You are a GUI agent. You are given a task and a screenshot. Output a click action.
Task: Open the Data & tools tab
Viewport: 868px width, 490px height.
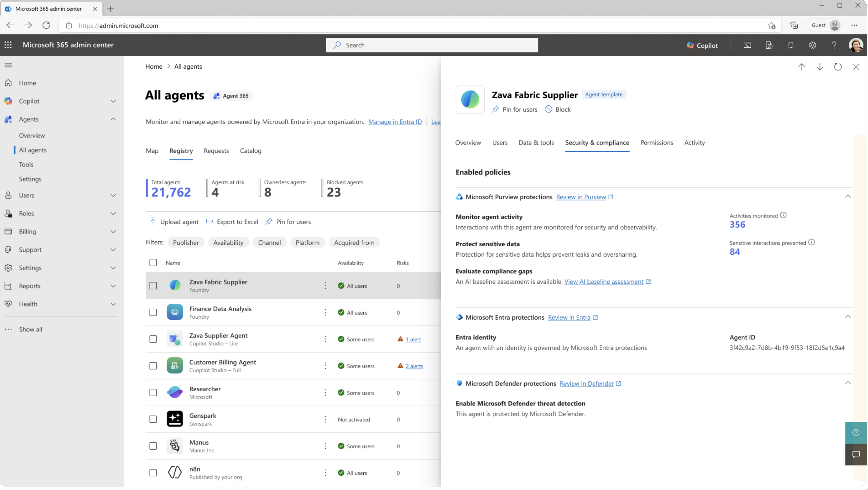click(x=536, y=143)
